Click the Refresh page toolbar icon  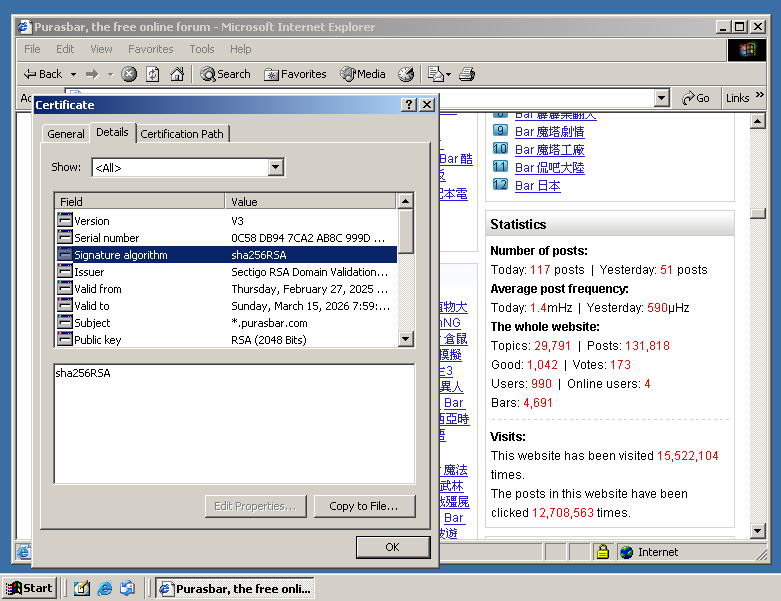(x=152, y=74)
